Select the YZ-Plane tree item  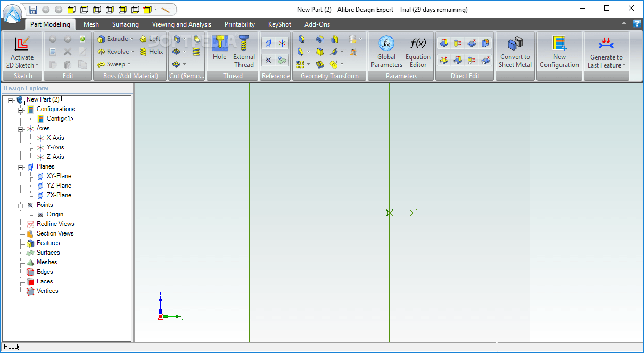click(x=59, y=186)
